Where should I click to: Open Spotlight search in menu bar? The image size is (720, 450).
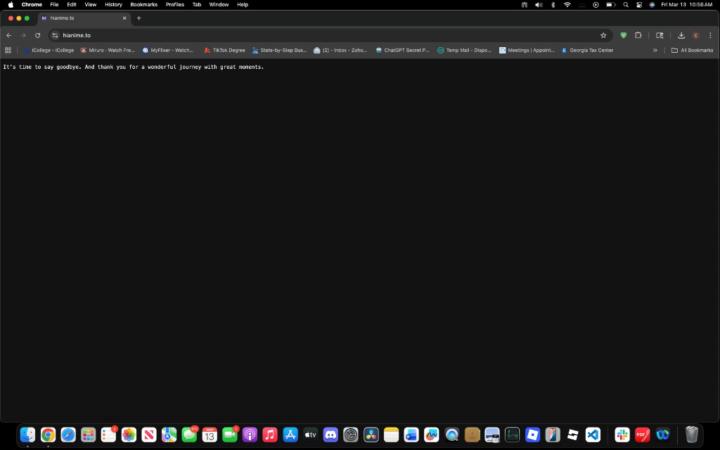[x=625, y=5]
